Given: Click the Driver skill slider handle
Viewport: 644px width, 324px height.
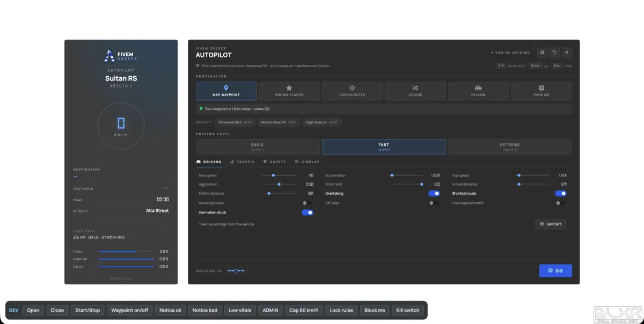Looking at the screenshot, I should click(x=422, y=184).
